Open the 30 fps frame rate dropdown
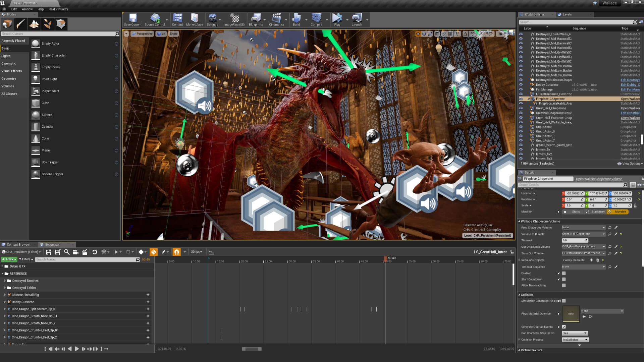 (196, 252)
